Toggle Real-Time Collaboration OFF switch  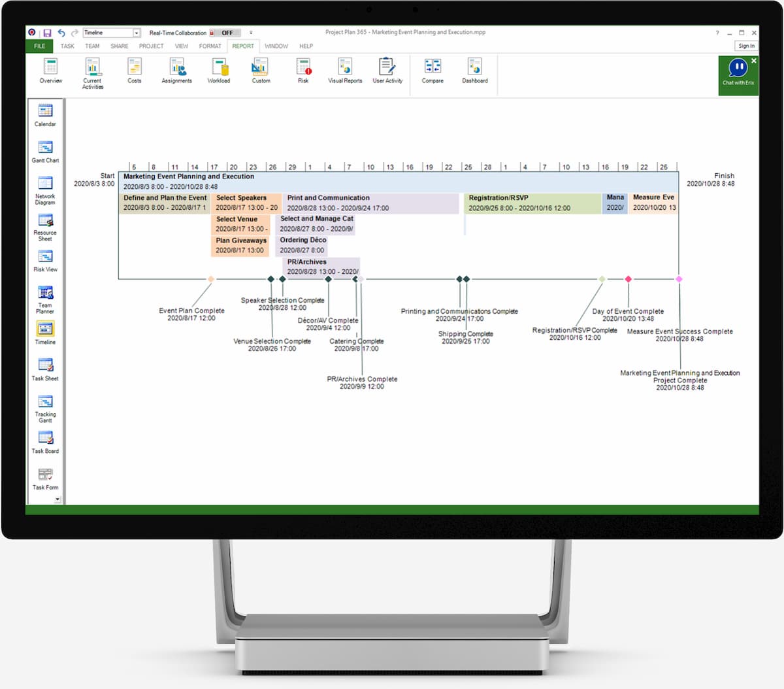[x=226, y=33]
